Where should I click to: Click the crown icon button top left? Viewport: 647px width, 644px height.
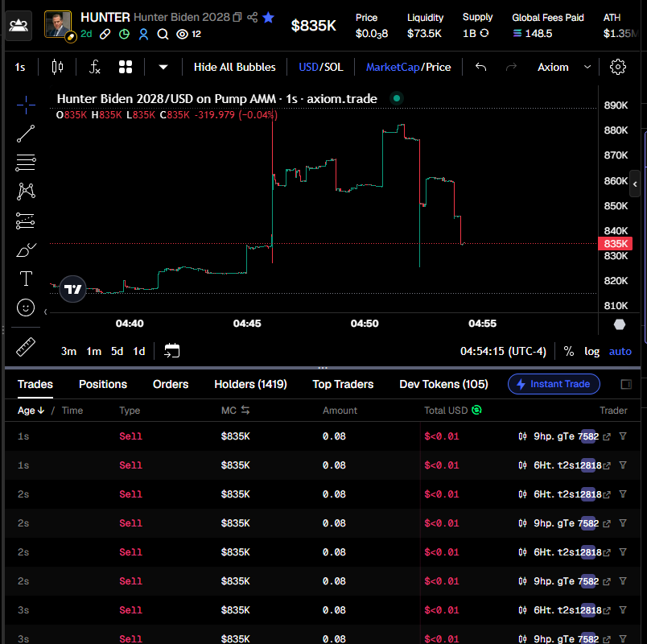[x=19, y=26]
